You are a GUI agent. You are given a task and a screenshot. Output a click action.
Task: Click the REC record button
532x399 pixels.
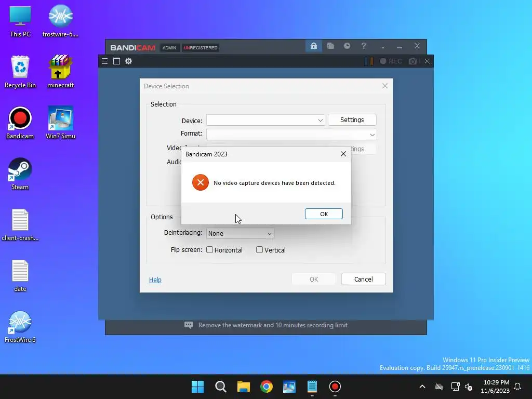coord(391,61)
